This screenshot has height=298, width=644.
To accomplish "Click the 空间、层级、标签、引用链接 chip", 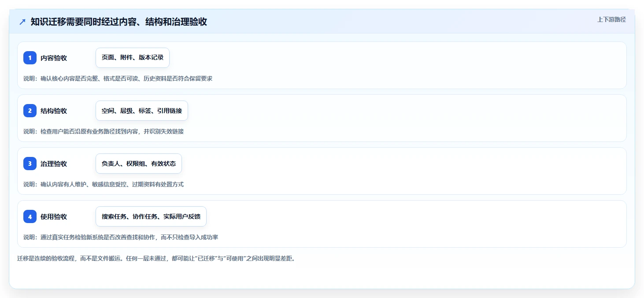I will point(142,111).
